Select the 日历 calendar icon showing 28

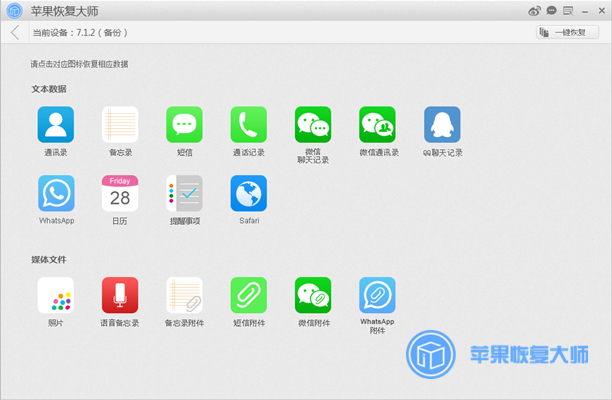tap(120, 193)
